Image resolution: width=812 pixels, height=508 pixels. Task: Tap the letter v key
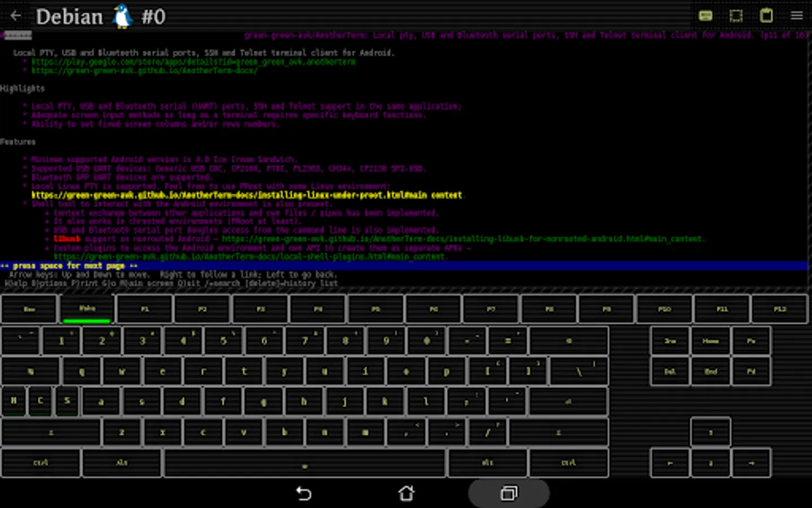(244, 432)
